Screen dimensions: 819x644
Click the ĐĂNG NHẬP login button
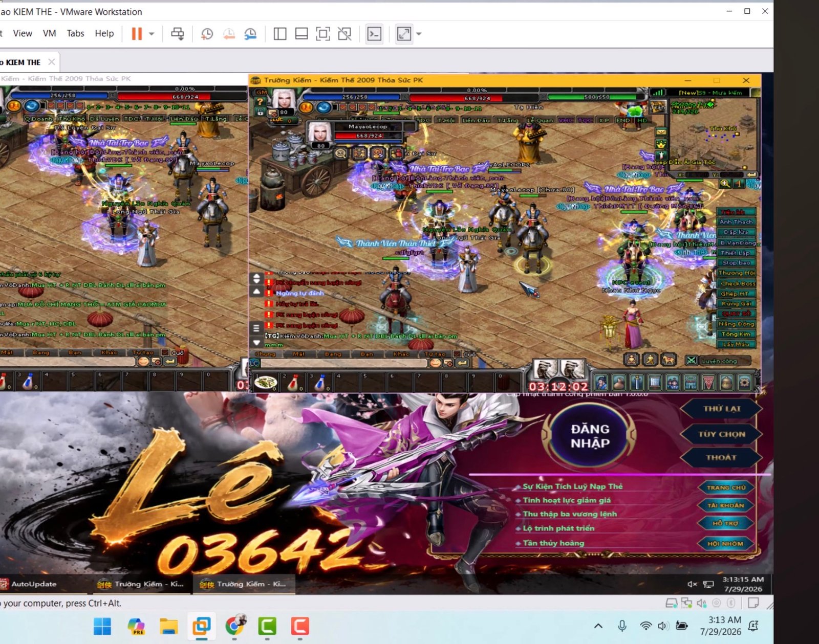tap(590, 436)
